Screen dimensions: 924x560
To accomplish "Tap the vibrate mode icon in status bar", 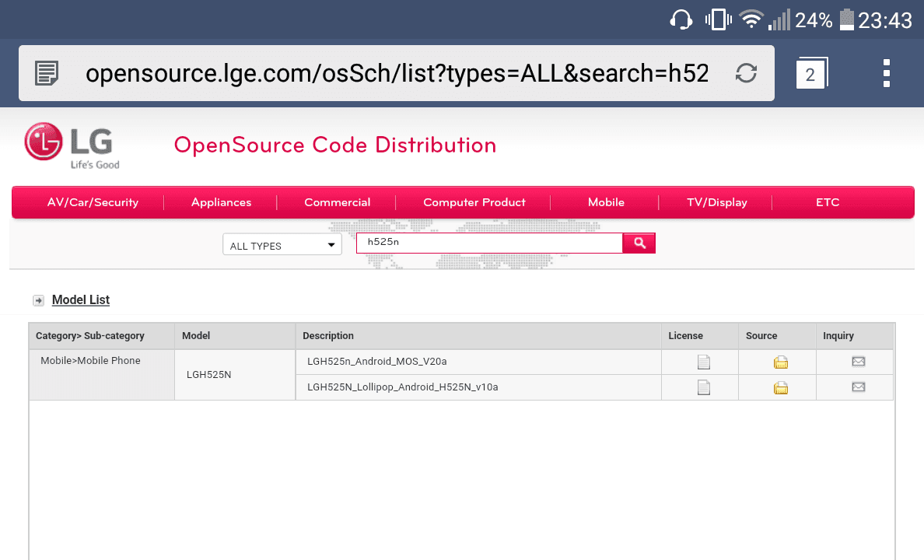I will pyautogui.click(x=719, y=20).
